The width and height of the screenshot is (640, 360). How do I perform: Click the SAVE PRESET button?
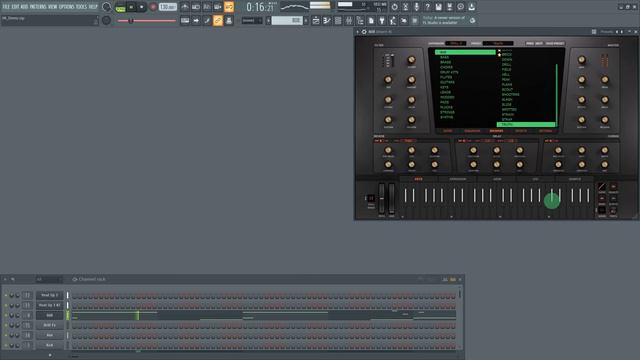pos(555,43)
